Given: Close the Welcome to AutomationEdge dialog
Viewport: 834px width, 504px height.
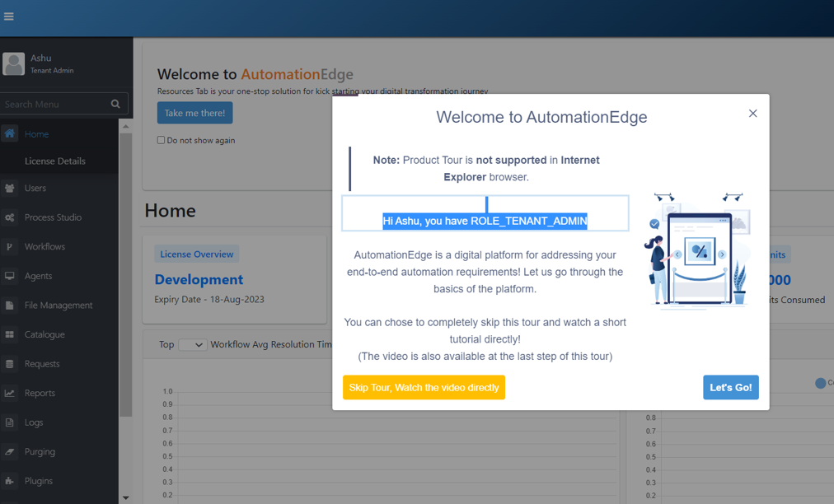Looking at the screenshot, I should click(752, 114).
